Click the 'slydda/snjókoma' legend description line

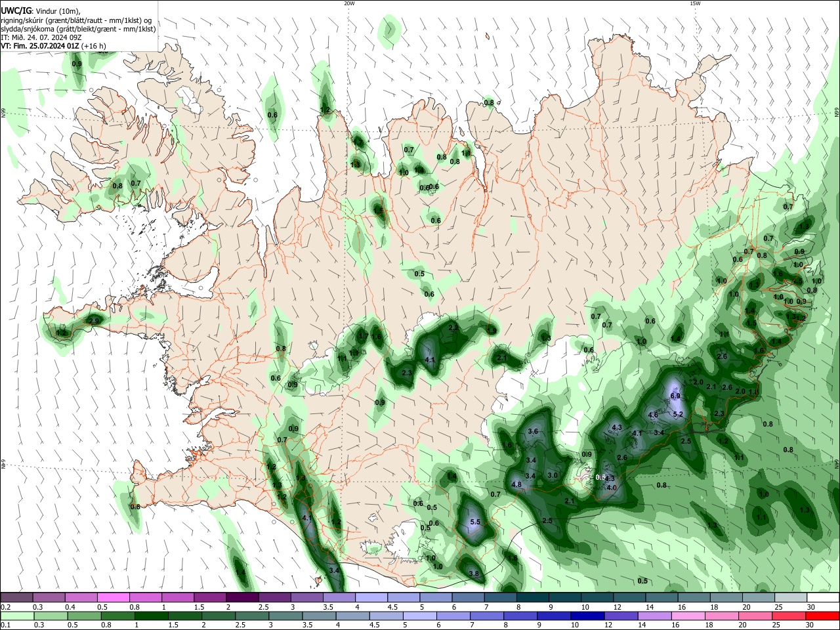click(78, 29)
